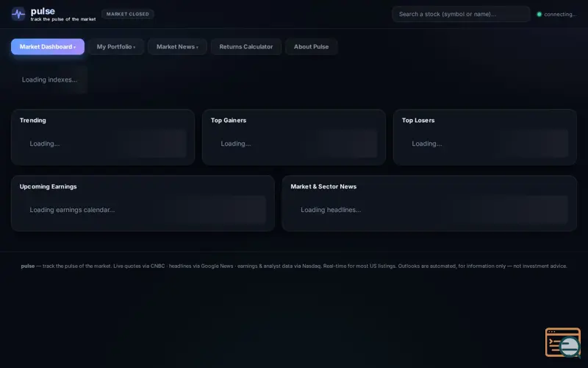The image size is (588, 368).
Task: Click the 'connecting...' status text
Action: (x=560, y=14)
